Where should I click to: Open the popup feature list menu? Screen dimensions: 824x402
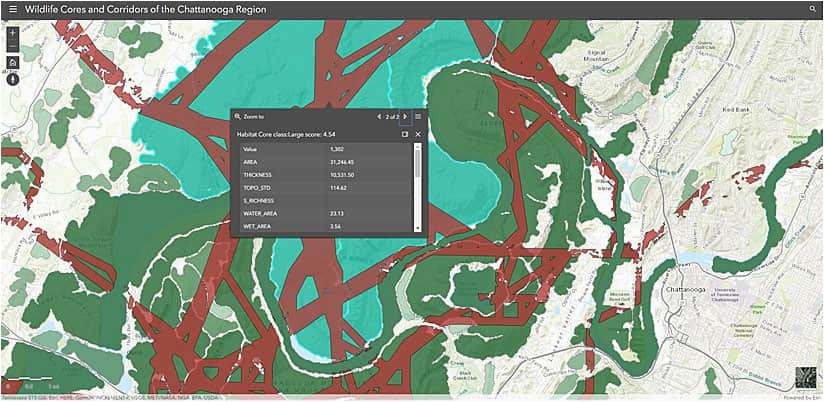(418, 117)
